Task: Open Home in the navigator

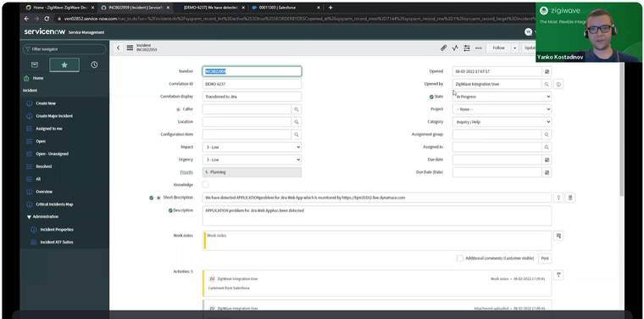Action: (38, 78)
